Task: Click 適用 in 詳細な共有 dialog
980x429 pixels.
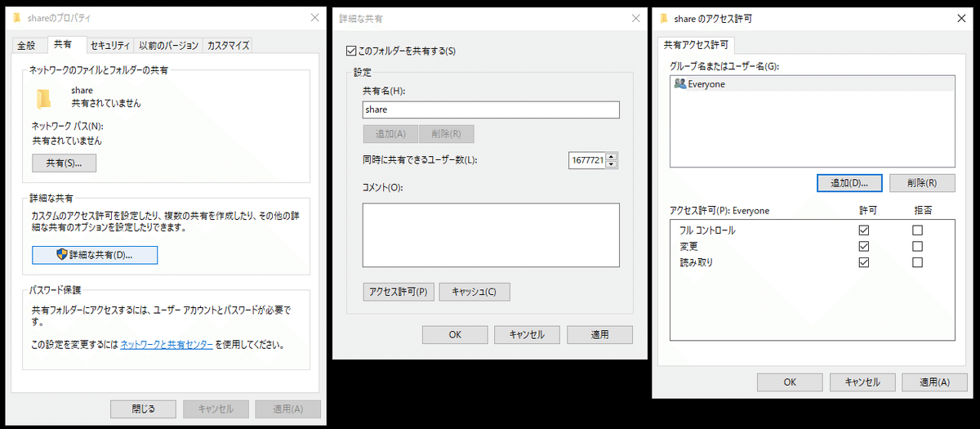Action: 599,334
